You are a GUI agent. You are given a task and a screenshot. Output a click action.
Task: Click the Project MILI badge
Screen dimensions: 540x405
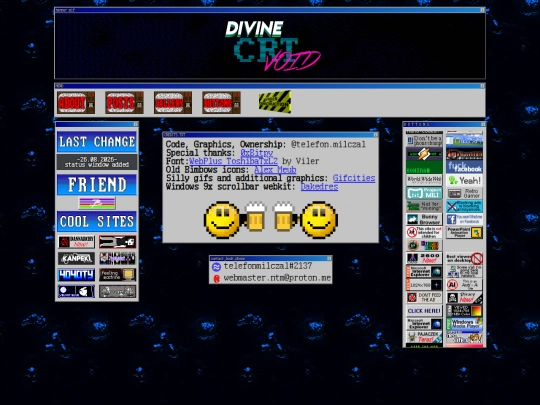click(x=424, y=193)
